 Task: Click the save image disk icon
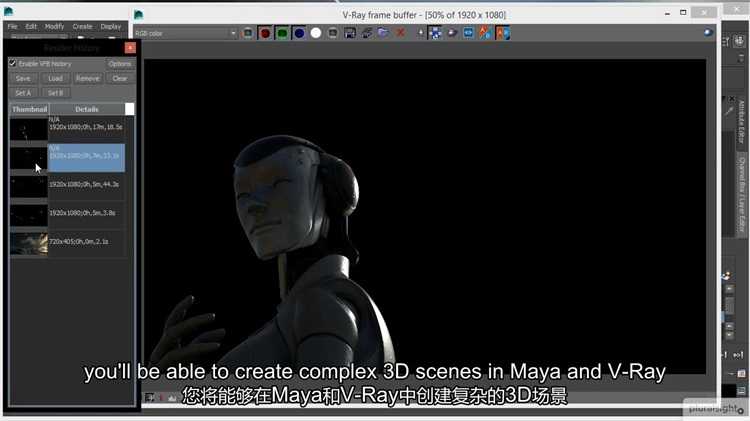click(x=350, y=33)
